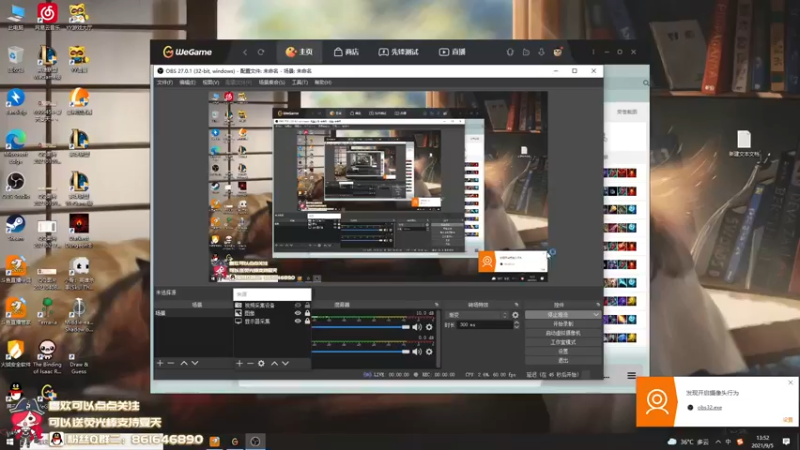800x450 pixels.
Task: Hide the 图像 source with its eye icon
Action: pyautogui.click(x=298, y=313)
